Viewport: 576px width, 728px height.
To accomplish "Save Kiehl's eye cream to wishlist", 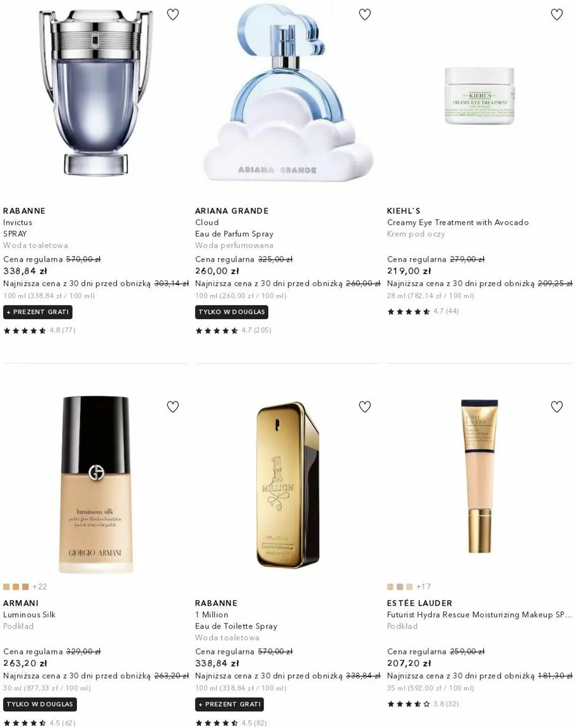I will 557,15.
